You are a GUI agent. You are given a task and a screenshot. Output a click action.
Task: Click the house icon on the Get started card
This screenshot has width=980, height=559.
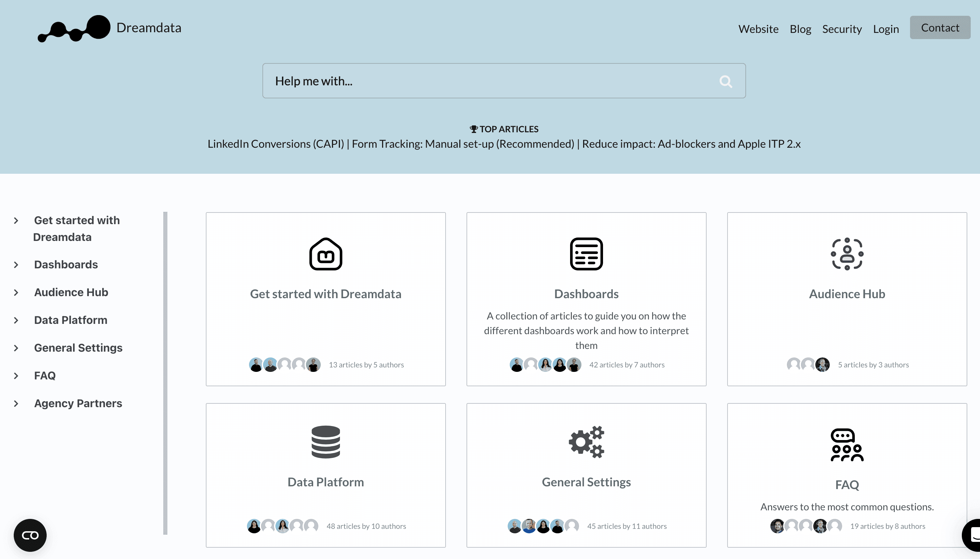coord(326,254)
